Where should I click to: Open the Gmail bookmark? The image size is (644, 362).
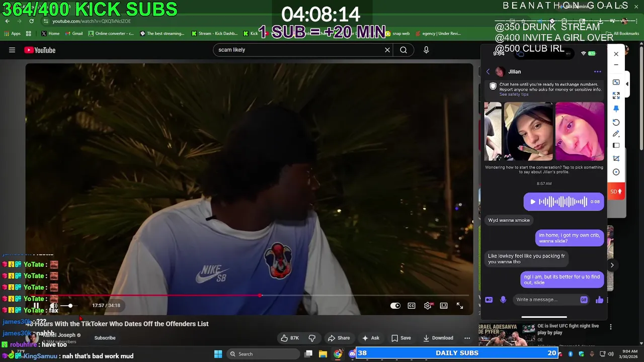[73, 34]
